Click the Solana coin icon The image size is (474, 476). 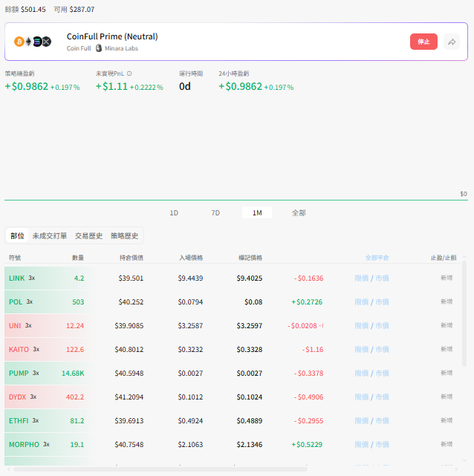coord(37,42)
